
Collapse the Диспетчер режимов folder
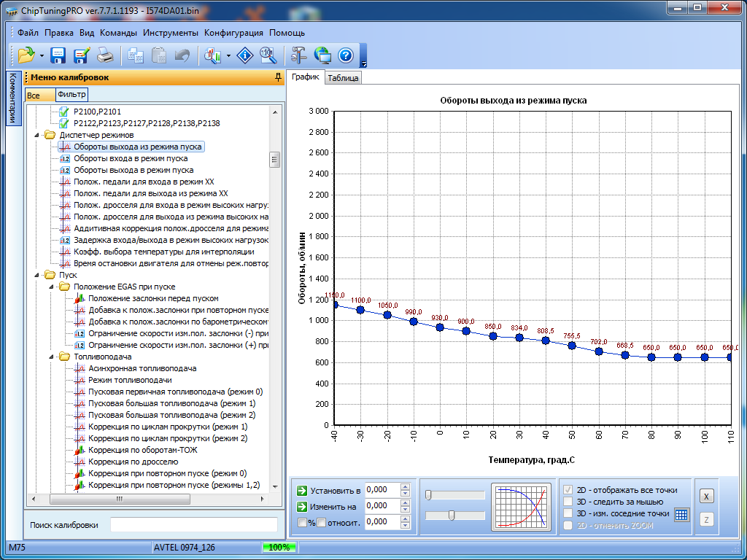click(38, 135)
